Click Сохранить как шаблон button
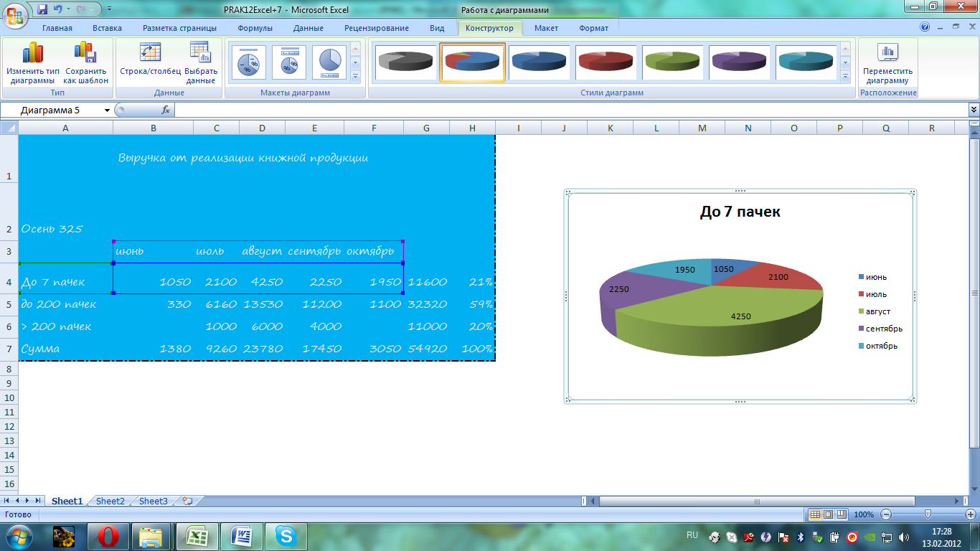 [x=86, y=63]
